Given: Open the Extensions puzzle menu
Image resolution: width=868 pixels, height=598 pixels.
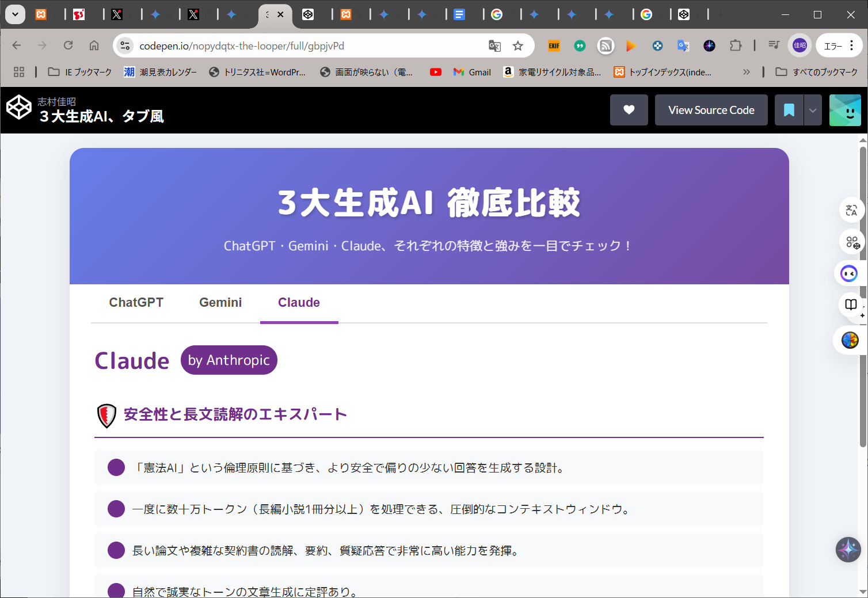Looking at the screenshot, I should pos(736,45).
